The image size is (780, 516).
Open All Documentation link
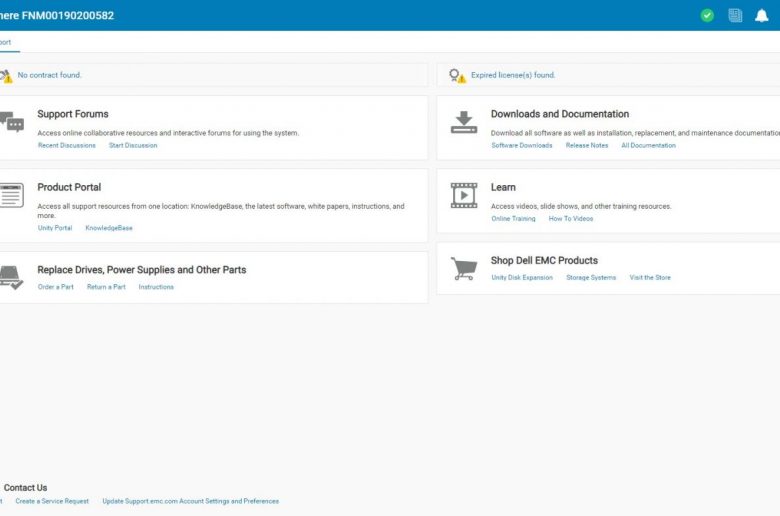point(648,145)
